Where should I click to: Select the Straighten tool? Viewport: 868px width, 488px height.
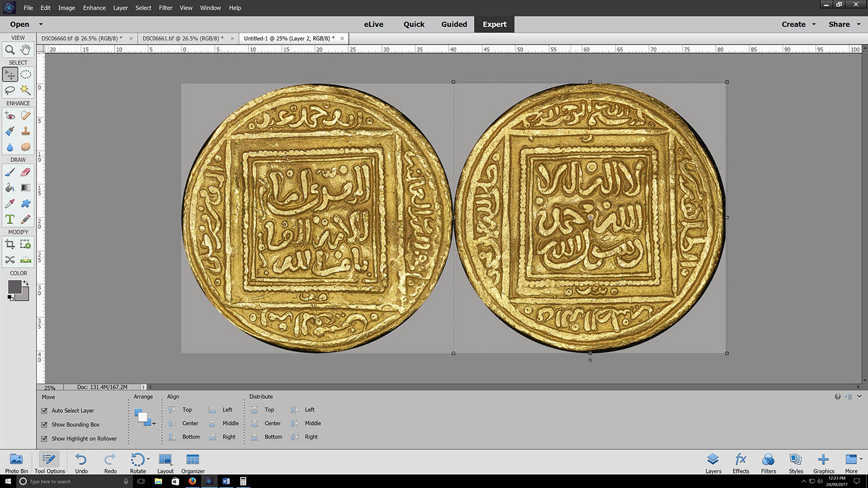click(25, 260)
